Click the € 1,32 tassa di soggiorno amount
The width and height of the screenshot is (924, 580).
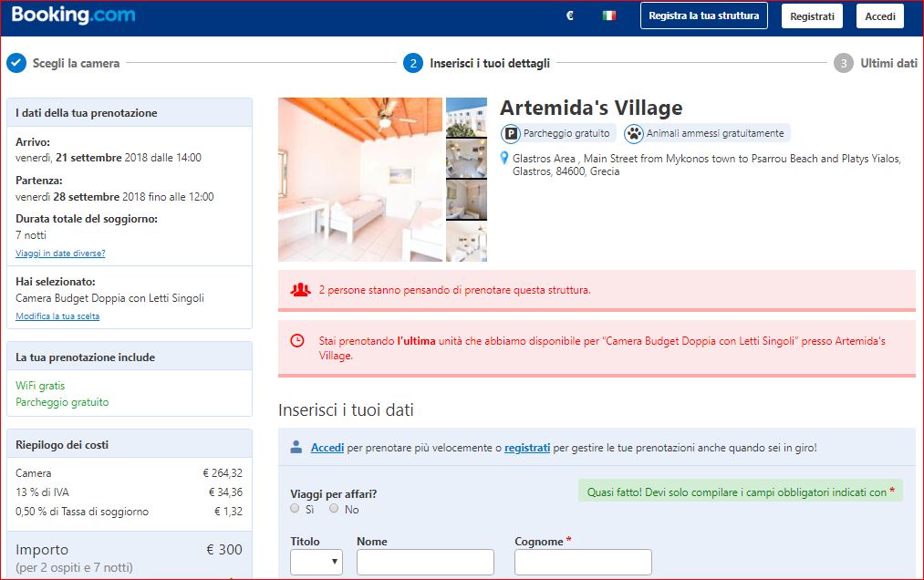point(228,511)
